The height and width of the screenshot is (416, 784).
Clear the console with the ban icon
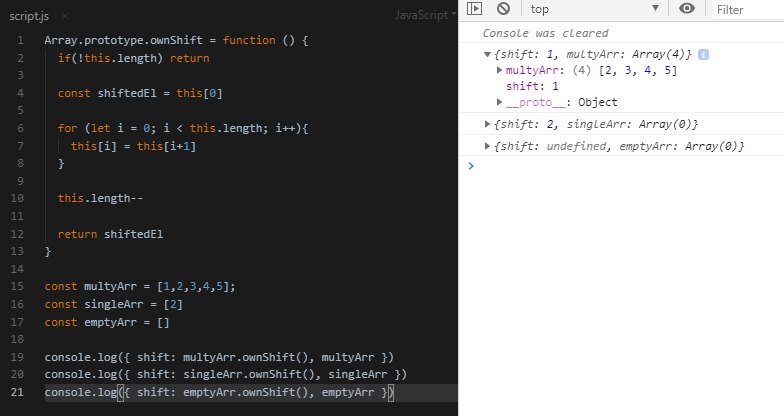(504, 8)
